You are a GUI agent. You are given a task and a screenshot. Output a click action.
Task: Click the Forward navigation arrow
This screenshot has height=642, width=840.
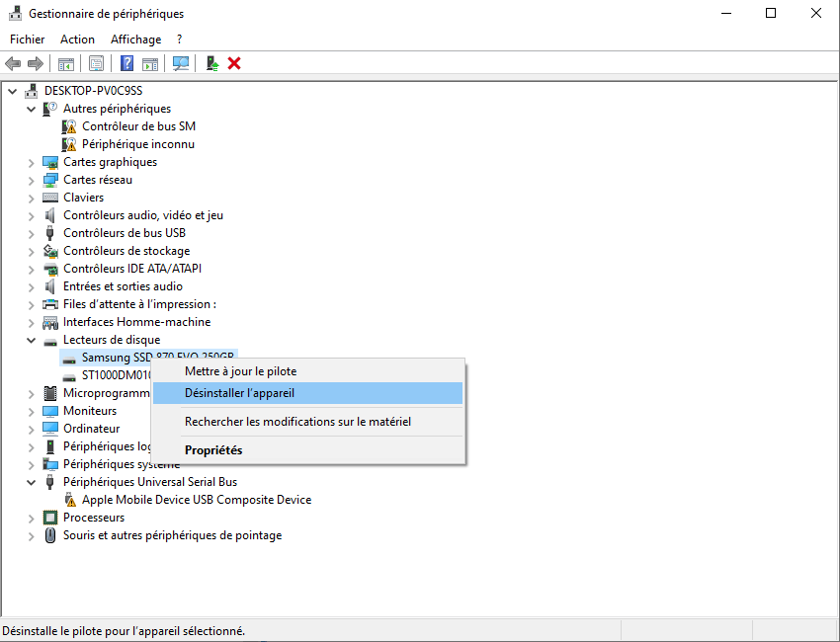pyautogui.click(x=37, y=63)
